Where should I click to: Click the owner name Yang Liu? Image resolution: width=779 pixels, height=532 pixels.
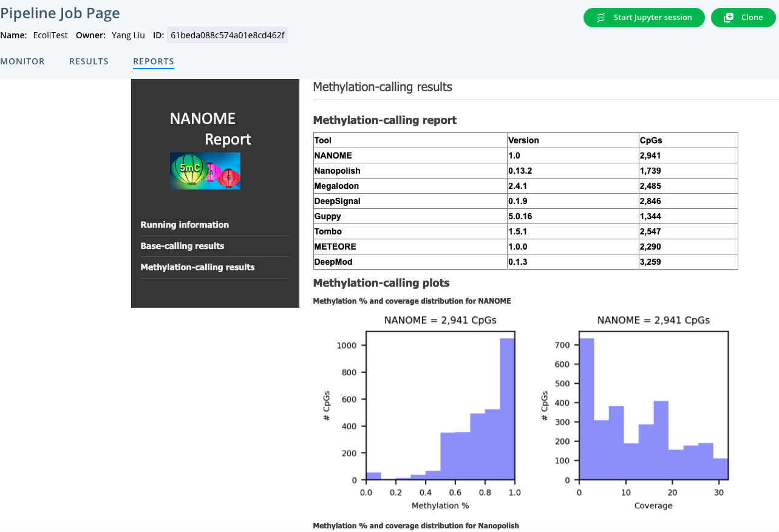(128, 35)
